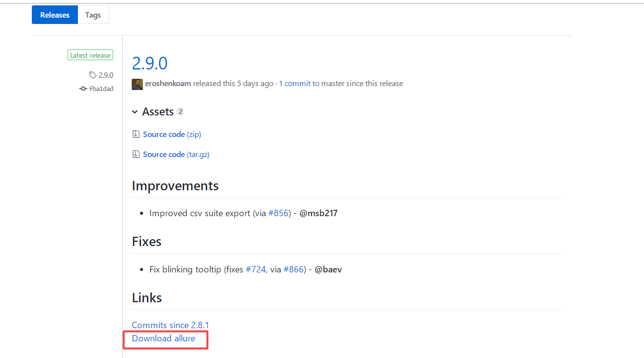644x358 pixels.
Task: Click 'to master since this release' text
Action: (358, 84)
